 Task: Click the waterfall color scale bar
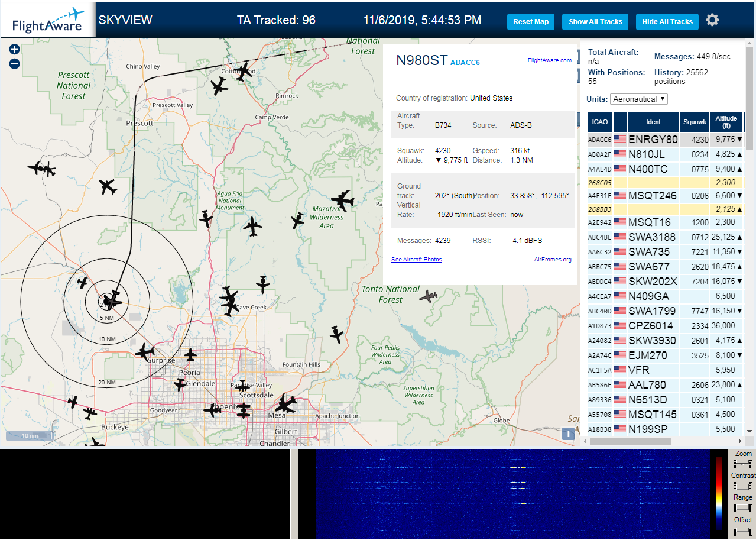pyautogui.click(x=719, y=493)
